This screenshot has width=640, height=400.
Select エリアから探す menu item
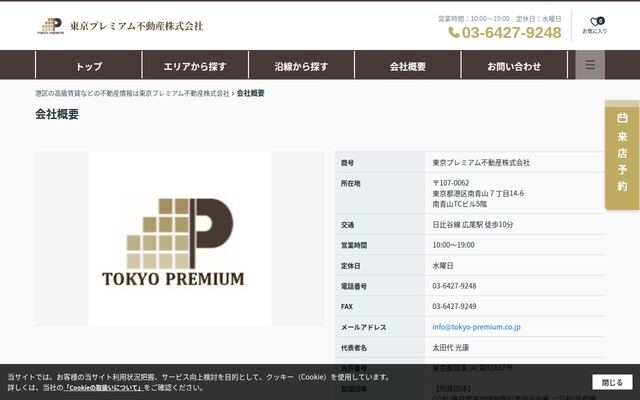[x=195, y=66]
